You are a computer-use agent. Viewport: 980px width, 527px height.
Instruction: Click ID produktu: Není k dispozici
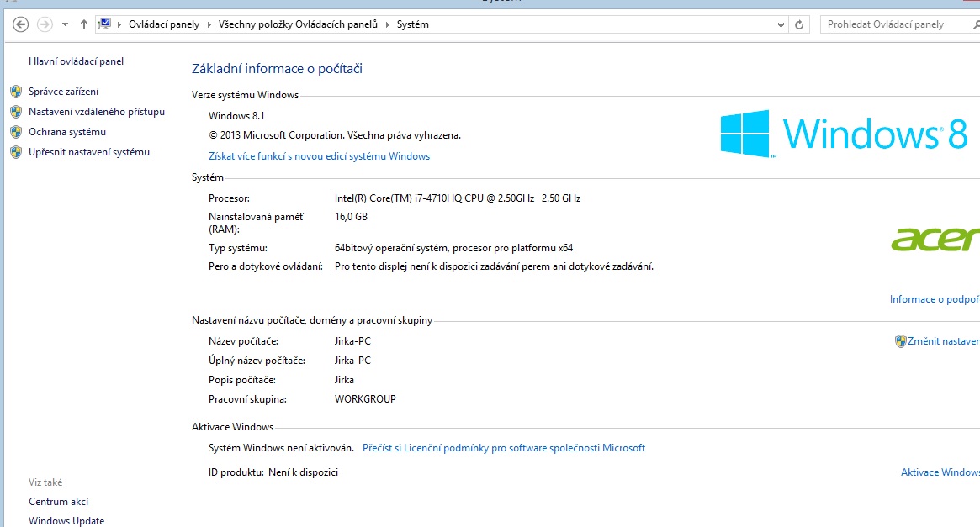tap(273, 472)
